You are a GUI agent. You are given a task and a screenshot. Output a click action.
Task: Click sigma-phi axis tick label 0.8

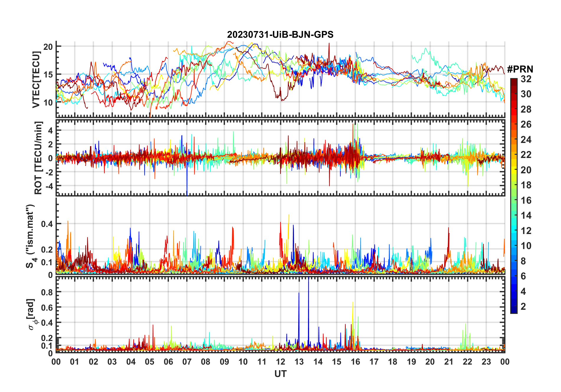click(47, 292)
